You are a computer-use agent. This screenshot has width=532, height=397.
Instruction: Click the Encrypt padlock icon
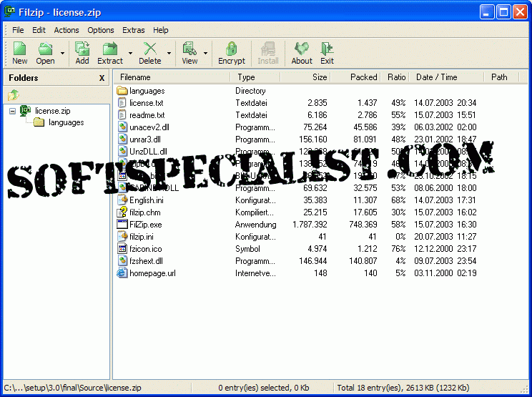pyautogui.click(x=231, y=49)
